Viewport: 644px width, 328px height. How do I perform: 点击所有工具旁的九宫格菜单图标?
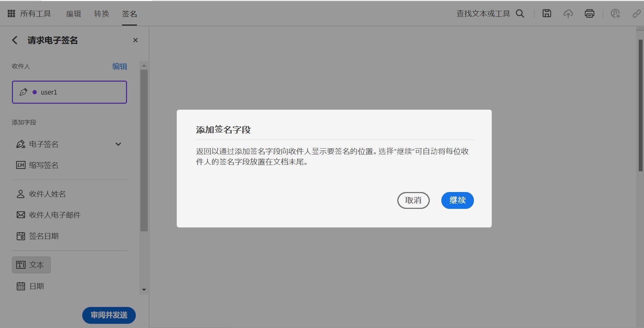[x=11, y=13]
